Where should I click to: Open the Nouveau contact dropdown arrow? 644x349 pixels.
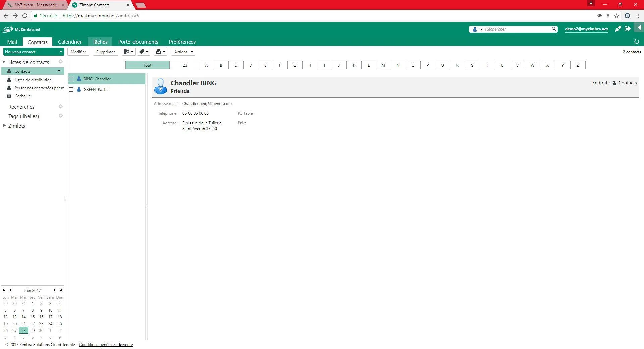click(x=61, y=52)
